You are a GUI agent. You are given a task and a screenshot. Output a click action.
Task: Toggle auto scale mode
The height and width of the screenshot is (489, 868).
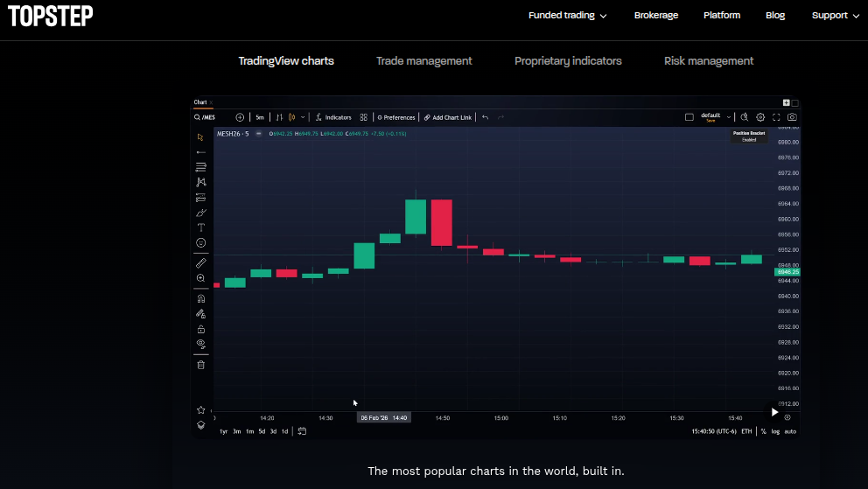click(790, 431)
